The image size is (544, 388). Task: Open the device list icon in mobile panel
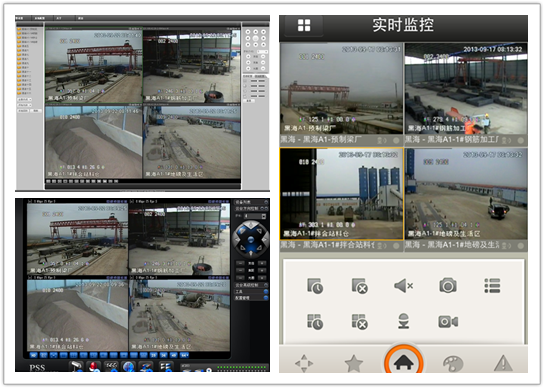tap(492, 286)
